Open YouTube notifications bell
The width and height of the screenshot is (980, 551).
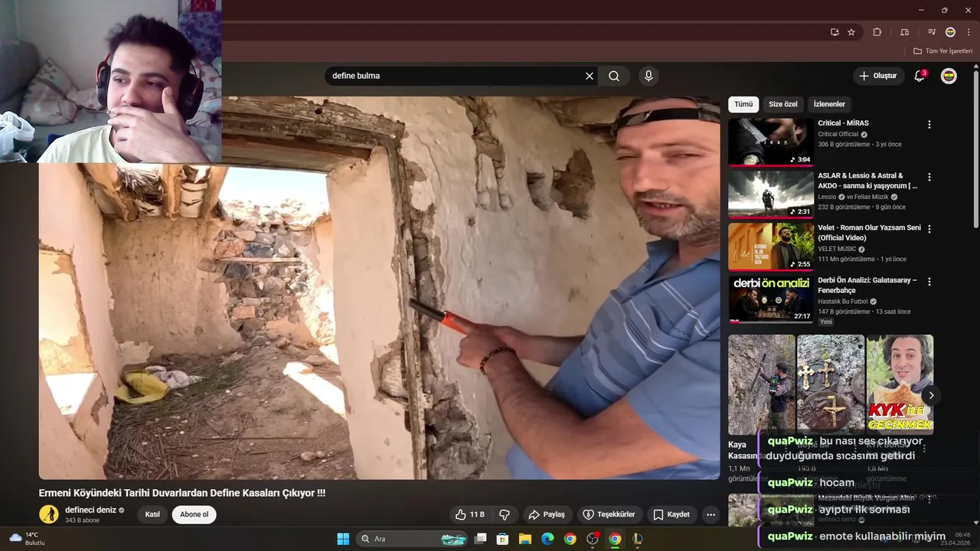coord(920,76)
